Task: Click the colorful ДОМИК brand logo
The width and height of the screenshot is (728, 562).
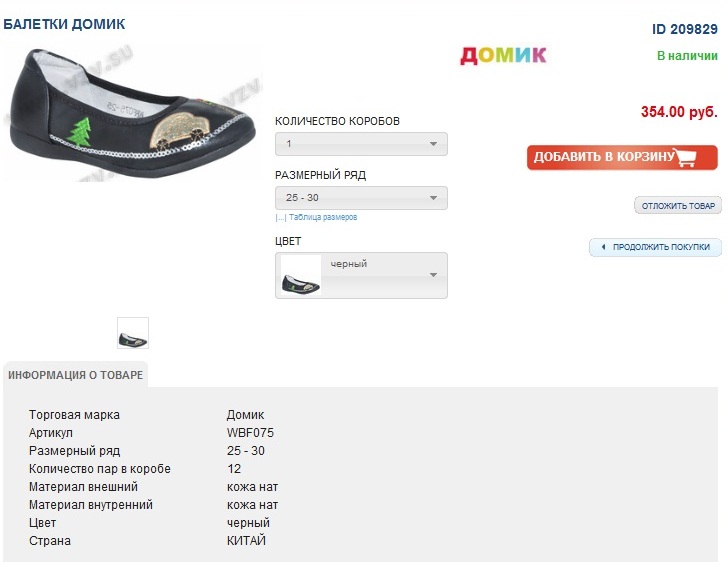Action: click(503, 55)
